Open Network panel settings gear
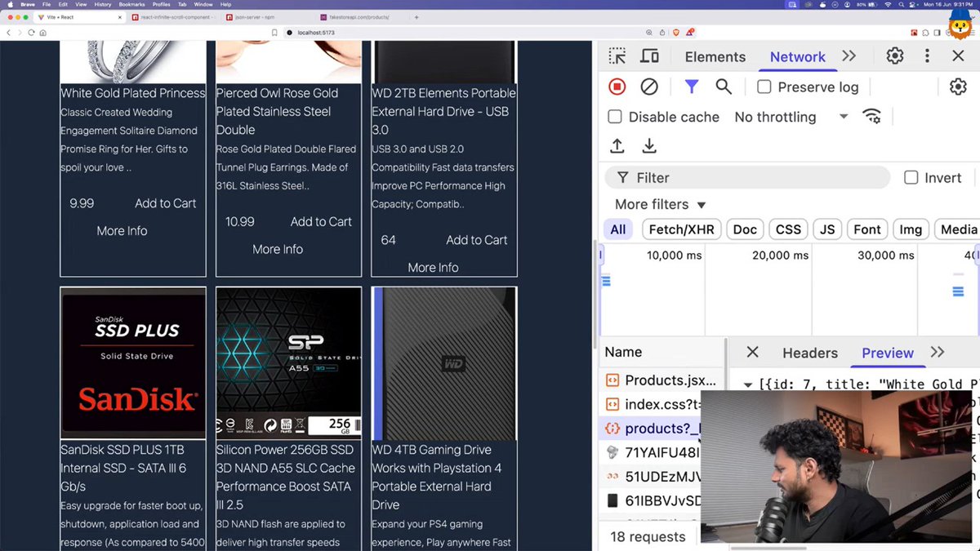Screen dimensions: 980x551 click(958, 87)
